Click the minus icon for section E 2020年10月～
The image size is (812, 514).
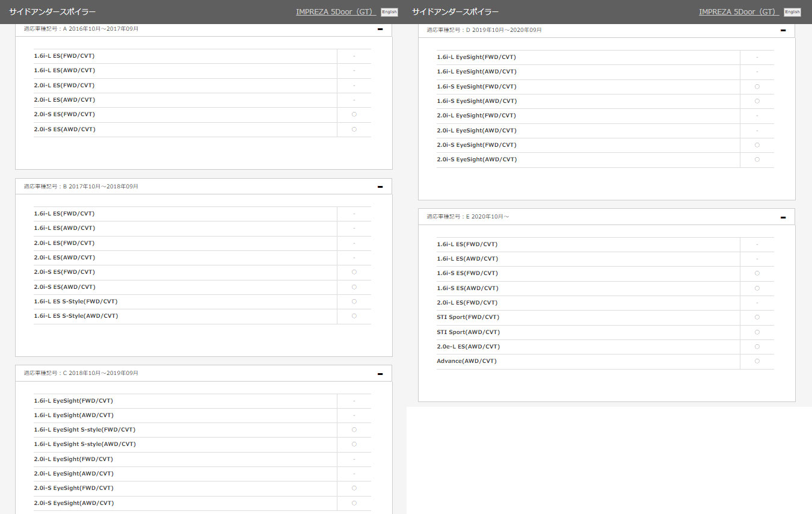(783, 217)
